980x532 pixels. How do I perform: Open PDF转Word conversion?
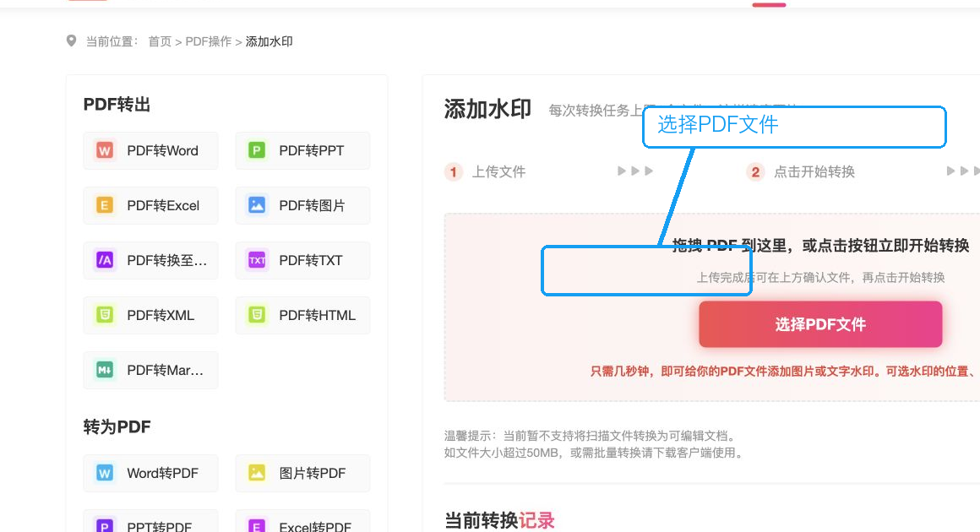[x=150, y=150]
